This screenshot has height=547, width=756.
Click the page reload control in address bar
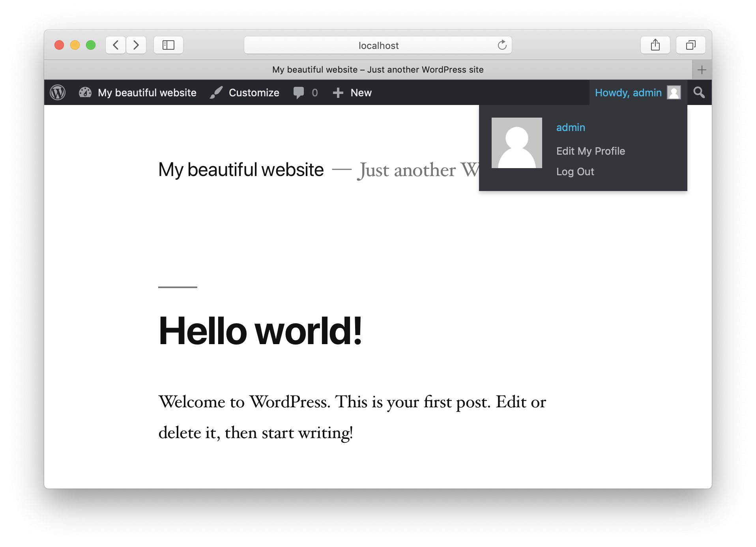[502, 45]
